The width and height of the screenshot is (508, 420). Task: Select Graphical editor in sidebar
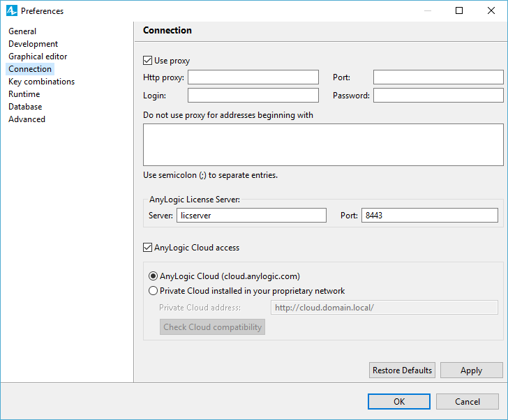(x=38, y=57)
